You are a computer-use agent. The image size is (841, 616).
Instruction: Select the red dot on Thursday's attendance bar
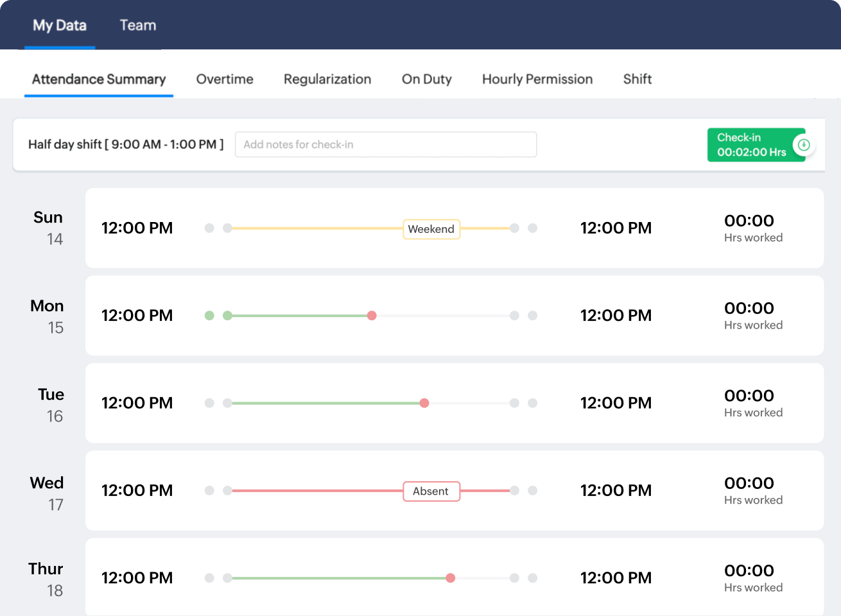(450, 577)
